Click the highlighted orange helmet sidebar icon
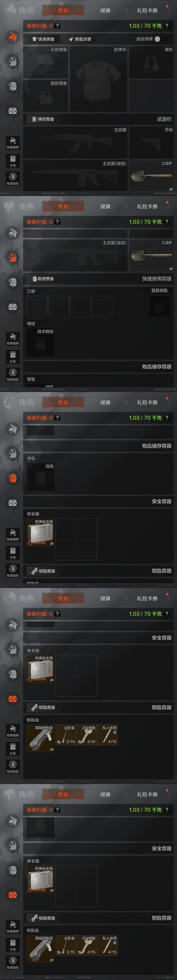The image size is (177, 980). [13, 37]
